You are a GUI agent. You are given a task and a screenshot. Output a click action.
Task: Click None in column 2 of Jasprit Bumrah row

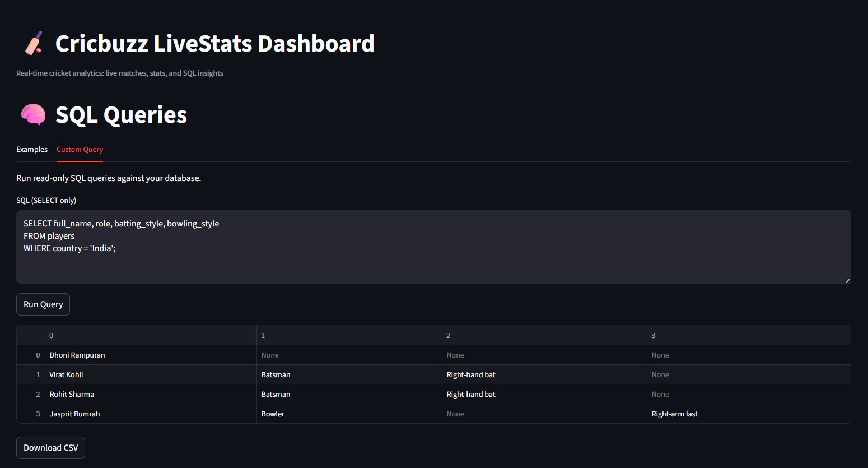pos(544,414)
